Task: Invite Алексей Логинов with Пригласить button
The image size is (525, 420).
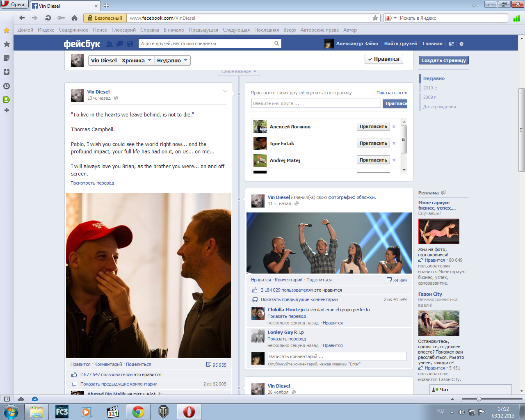Action: pyautogui.click(x=373, y=126)
